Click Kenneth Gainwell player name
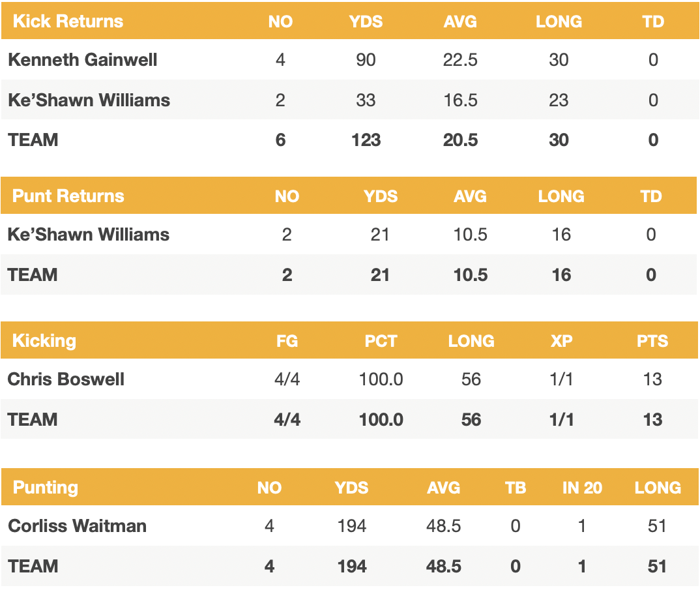The height and width of the screenshot is (592, 700). point(83,60)
